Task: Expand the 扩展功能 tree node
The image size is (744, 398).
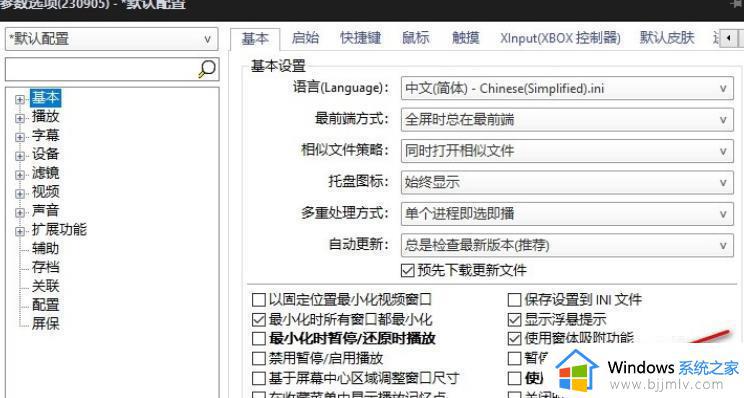Action: pos(19,231)
